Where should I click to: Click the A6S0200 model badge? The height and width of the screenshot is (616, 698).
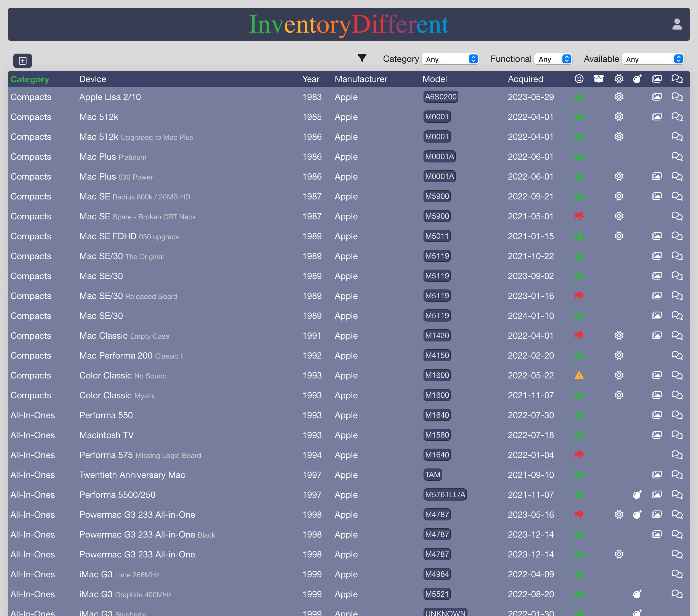[x=440, y=97]
